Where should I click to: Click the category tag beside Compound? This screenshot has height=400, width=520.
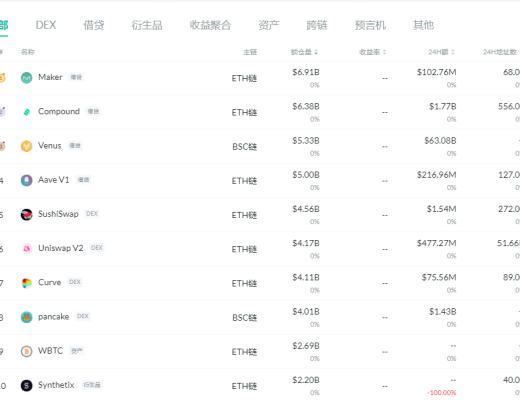[93, 111]
